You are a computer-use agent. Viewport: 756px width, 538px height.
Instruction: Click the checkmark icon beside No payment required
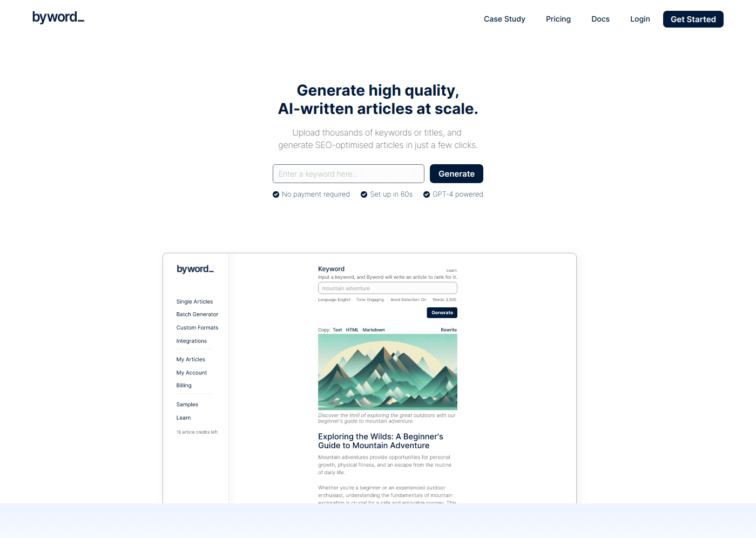coord(276,194)
